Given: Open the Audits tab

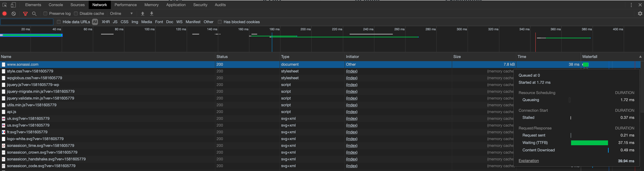Looking at the screenshot, I should (220, 5).
